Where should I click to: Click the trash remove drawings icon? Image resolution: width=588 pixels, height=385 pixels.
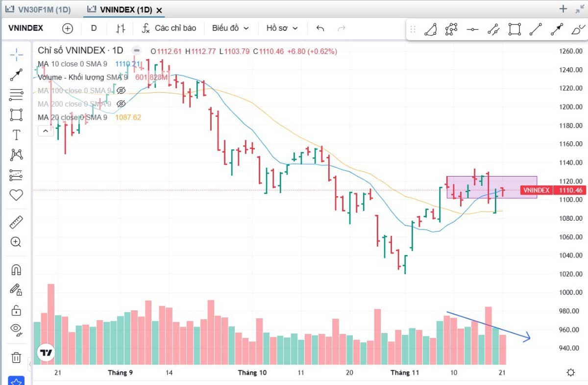pyautogui.click(x=16, y=357)
